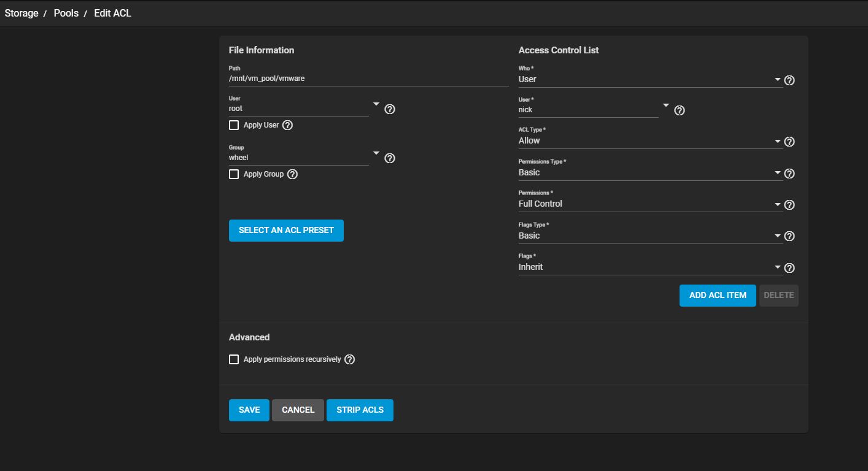Enable the Apply User checkbox
Screen dimensions: 868x471
click(234, 125)
